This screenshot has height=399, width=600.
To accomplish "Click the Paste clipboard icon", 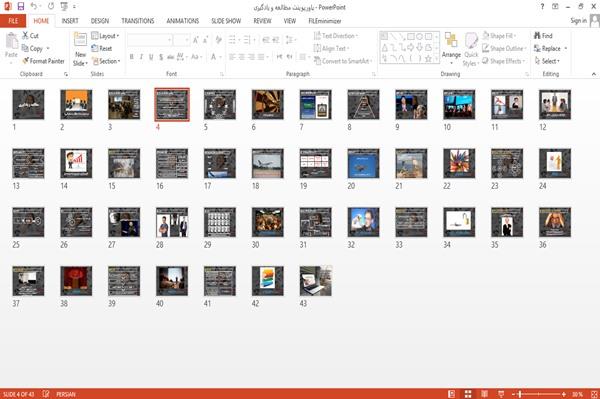I will click(x=11, y=41).
